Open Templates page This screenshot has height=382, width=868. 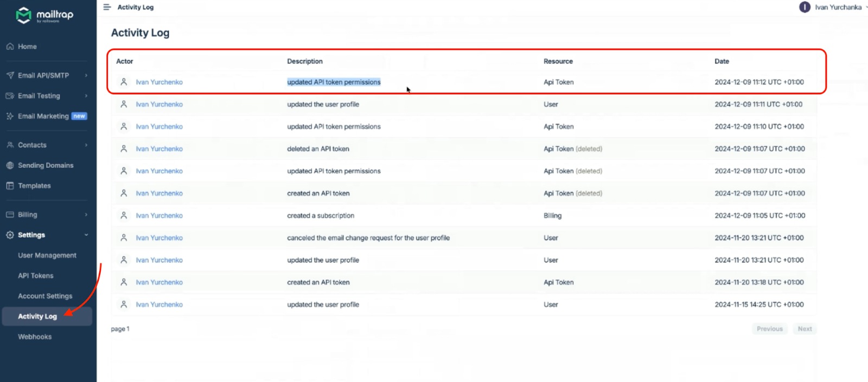pyautogui.click(x=34, y=186)
